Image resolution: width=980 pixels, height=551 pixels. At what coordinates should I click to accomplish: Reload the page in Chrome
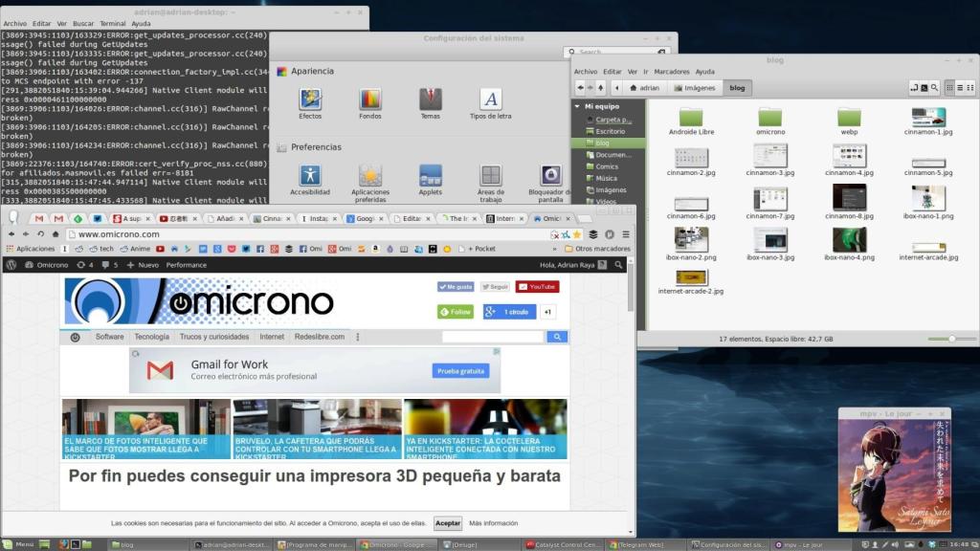[x=41, y=233]
